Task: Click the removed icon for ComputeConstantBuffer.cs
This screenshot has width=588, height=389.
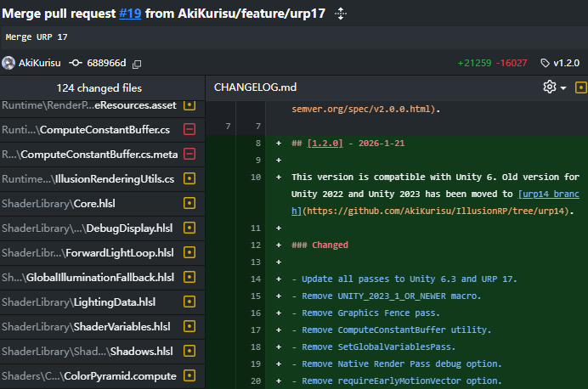Action: click(x=189, y=130)
